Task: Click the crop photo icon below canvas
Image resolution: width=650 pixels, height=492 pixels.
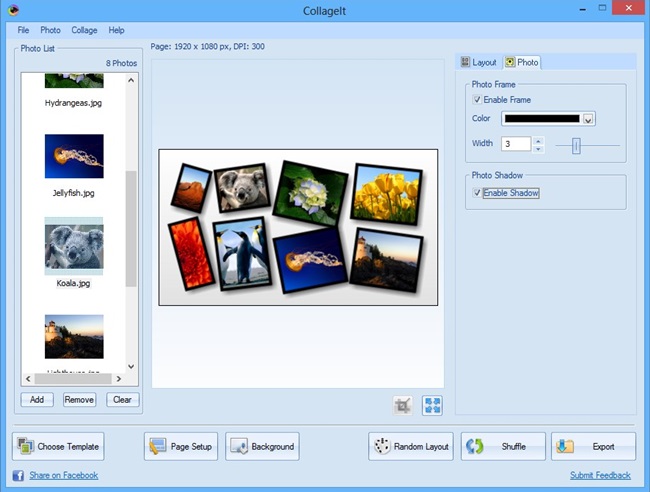Action: (403, 405)
